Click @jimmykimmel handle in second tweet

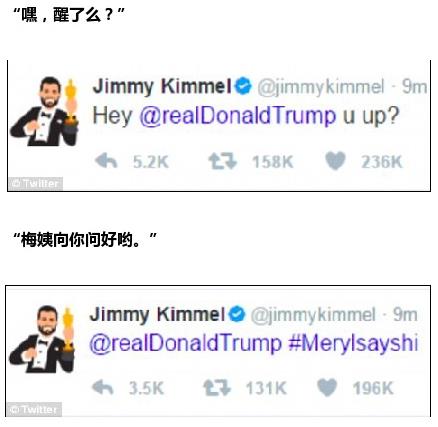(313, 315)
